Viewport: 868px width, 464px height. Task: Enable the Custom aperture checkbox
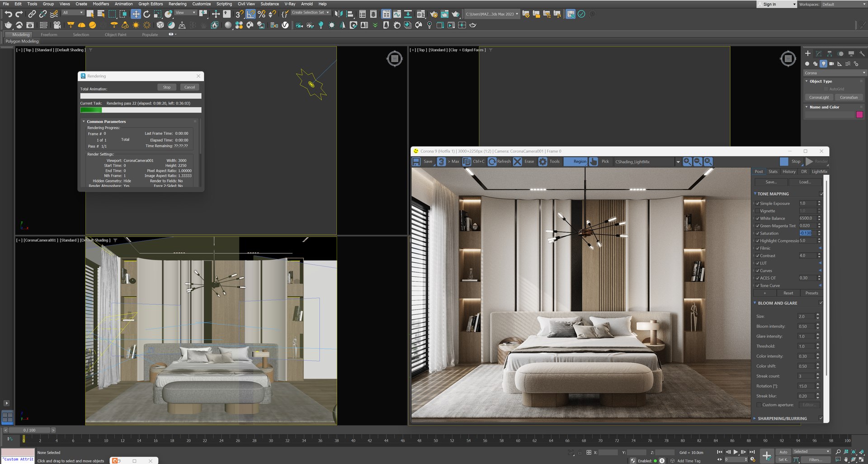coord(759,405)
